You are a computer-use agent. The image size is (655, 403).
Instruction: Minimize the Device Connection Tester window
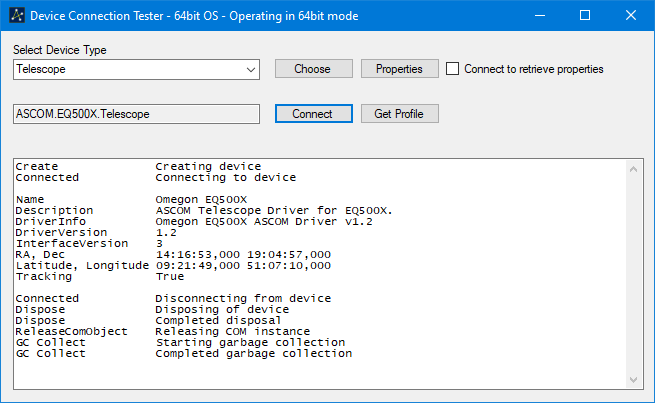pos(540,15)
